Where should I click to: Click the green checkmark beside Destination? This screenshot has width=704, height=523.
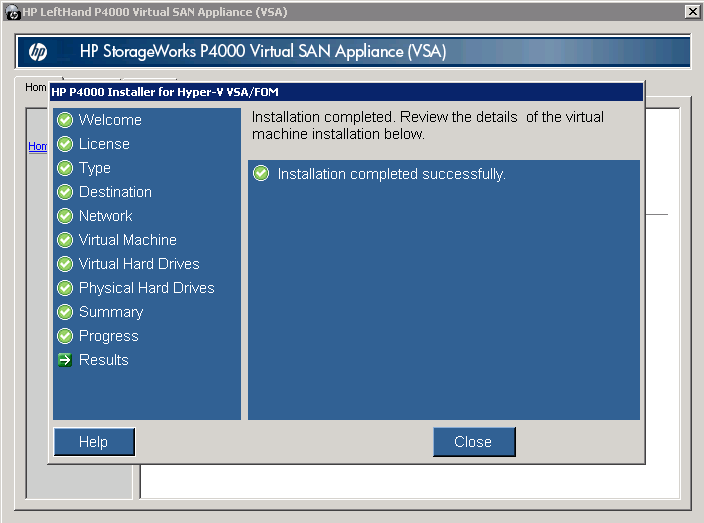[x=65, y=192]
